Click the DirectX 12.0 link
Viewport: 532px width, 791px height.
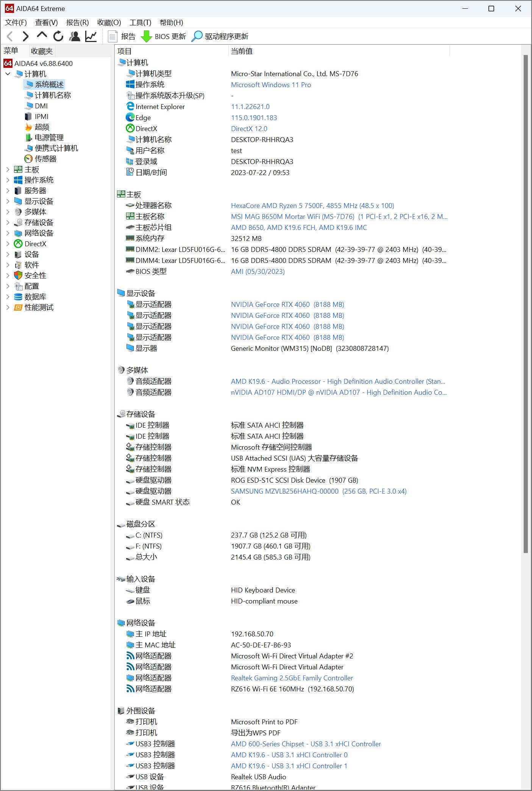(x=249, y=129)
